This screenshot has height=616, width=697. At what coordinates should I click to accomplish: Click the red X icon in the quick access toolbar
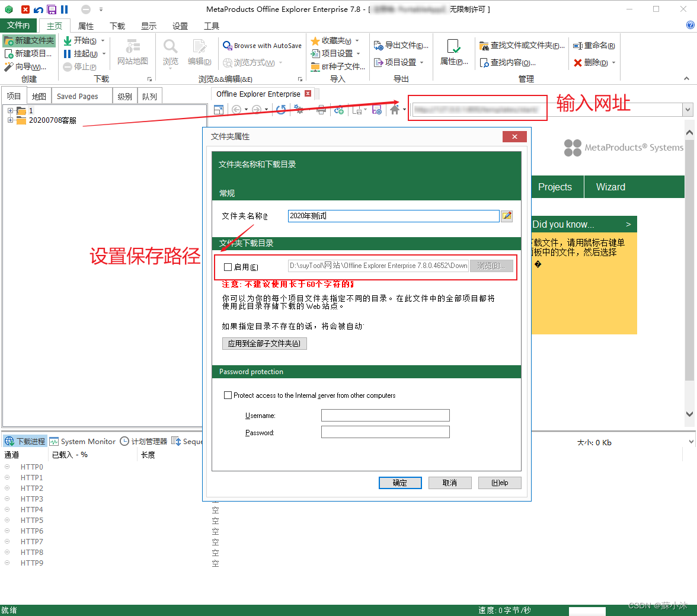click(25, 9)
